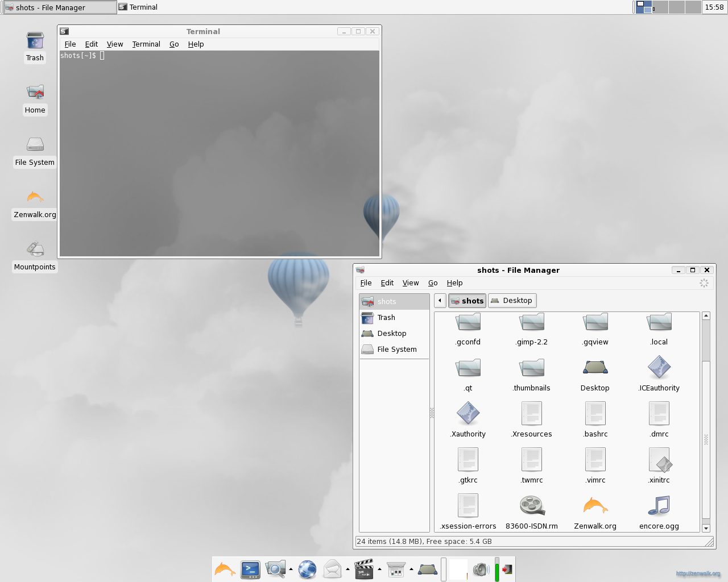728x582 pixels.
Task: Expand the file search launcher menu arrow
Action: click(x=291, y=569)
